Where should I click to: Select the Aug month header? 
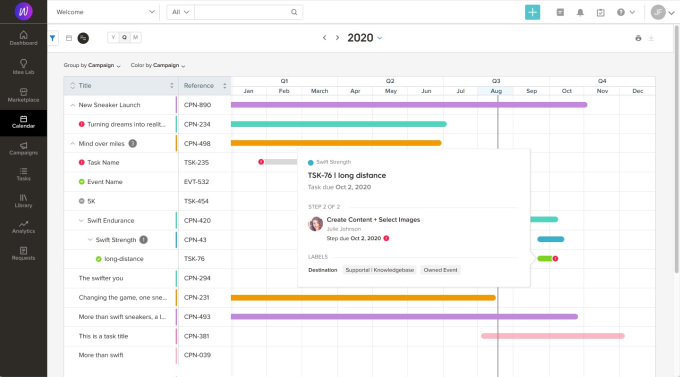tap(496, 91)
